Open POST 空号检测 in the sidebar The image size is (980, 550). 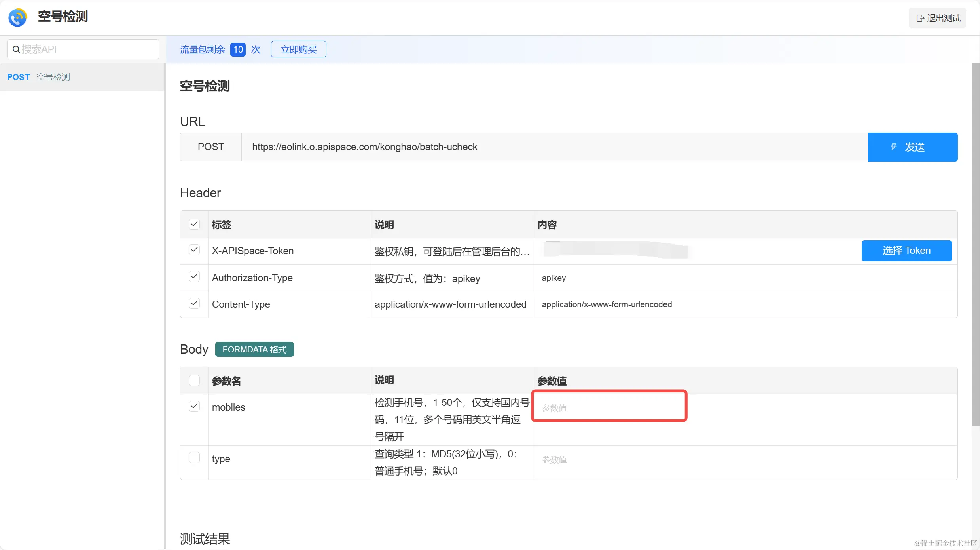pyautogui.click(x=53, y=77)
